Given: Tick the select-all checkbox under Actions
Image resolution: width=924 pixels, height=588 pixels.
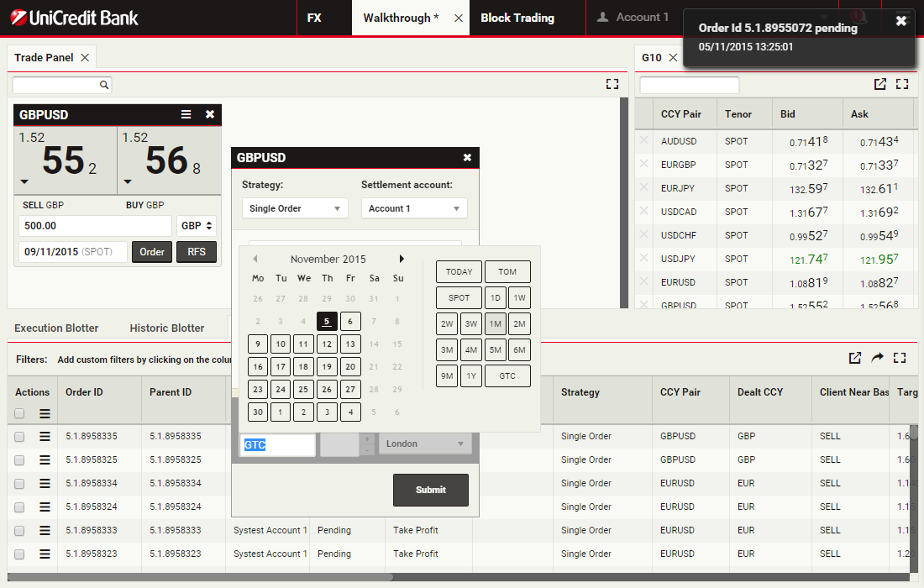Looking at the screenshot, I should (x=19, y=413).
